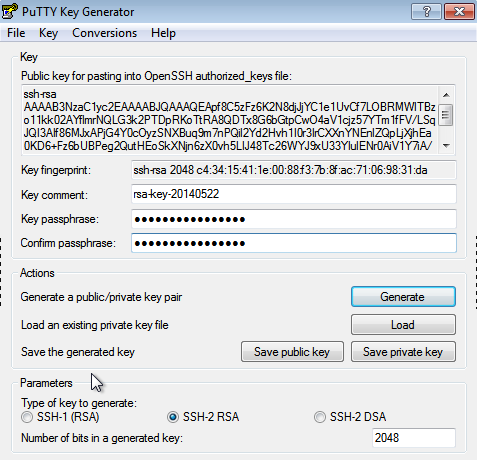The image size is (477, 460).
Task: Select the SSH-1 (RSA) key type
Action: [x=27, y=417]
